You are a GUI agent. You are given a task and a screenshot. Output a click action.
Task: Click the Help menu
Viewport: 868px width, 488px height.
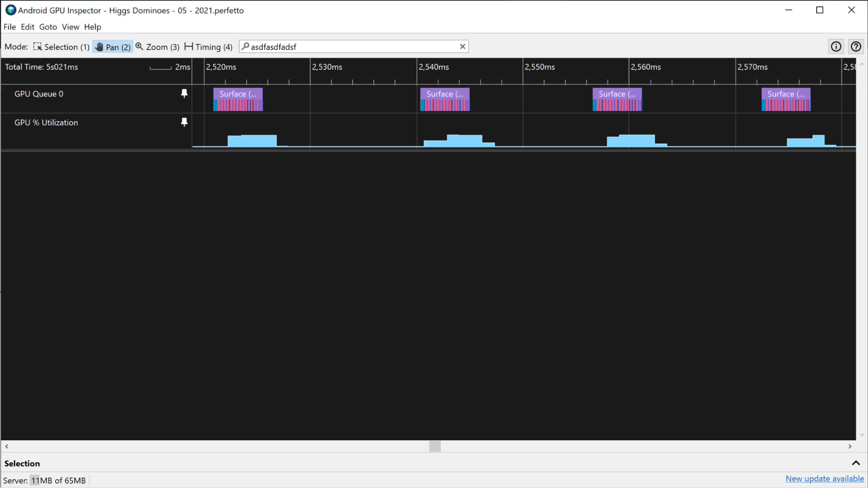click(x=92, y=27)
